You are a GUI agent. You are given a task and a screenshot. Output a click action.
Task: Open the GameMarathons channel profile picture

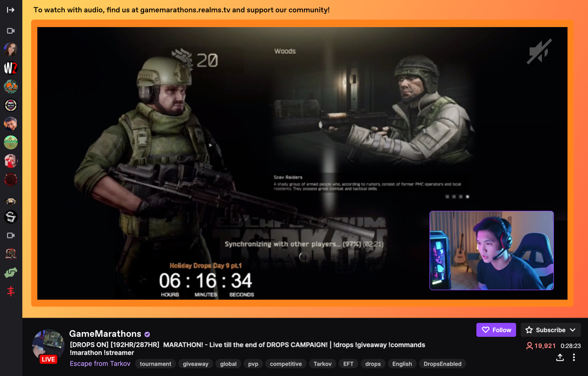(x=48, y=345)
